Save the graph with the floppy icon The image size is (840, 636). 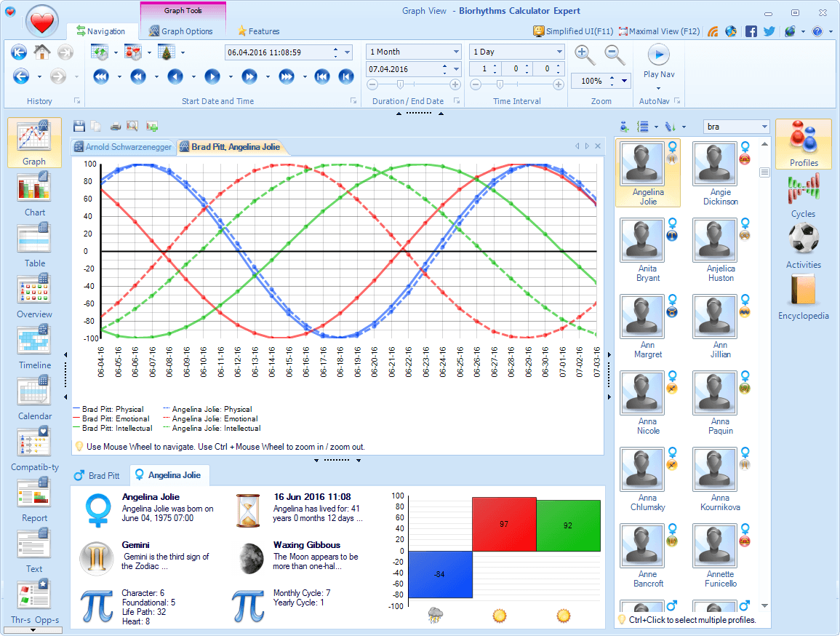tap(79, 127)
